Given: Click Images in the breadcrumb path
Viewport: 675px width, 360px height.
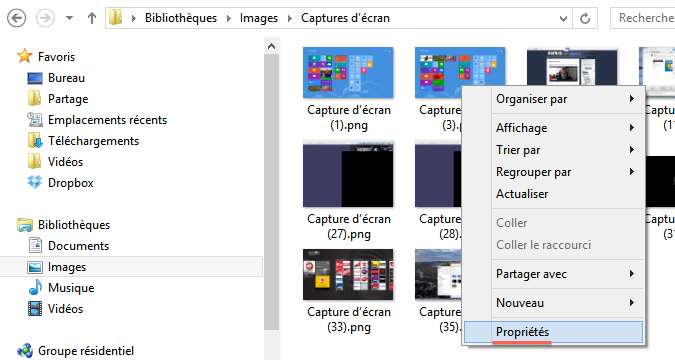Looking at the screenshot, I should 259,18.
